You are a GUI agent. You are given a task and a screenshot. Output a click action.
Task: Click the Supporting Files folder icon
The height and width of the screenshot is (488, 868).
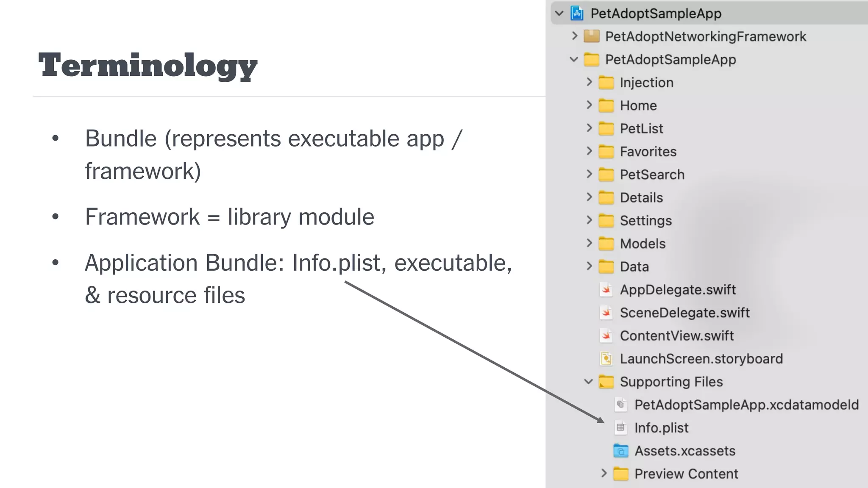pos(606,382)
